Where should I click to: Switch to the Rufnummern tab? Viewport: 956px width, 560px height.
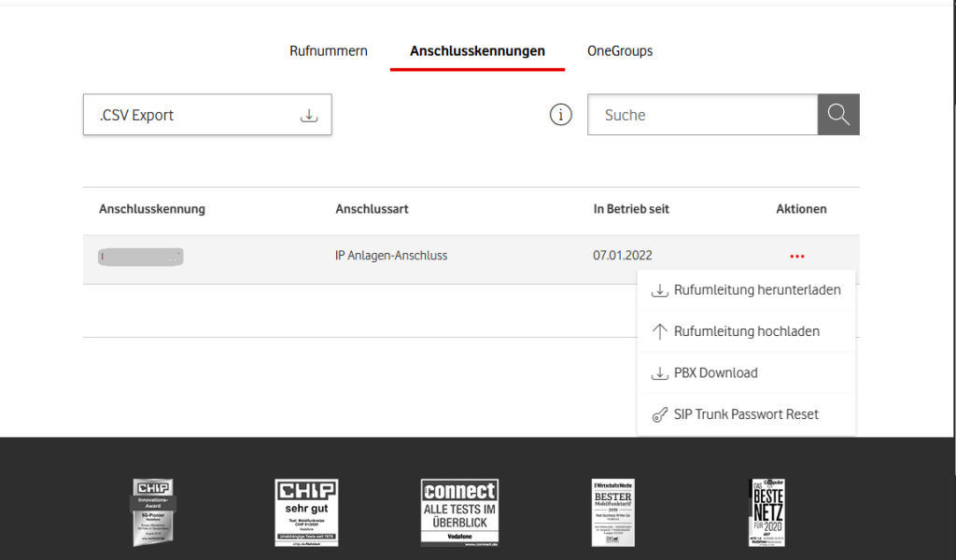click(328, 51)
